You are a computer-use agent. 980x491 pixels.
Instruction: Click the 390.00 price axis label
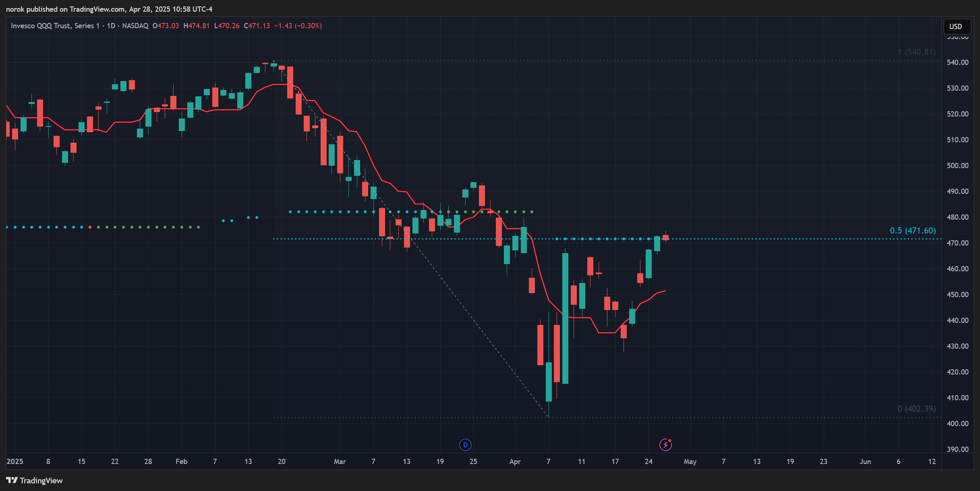(x=958, y=449)
